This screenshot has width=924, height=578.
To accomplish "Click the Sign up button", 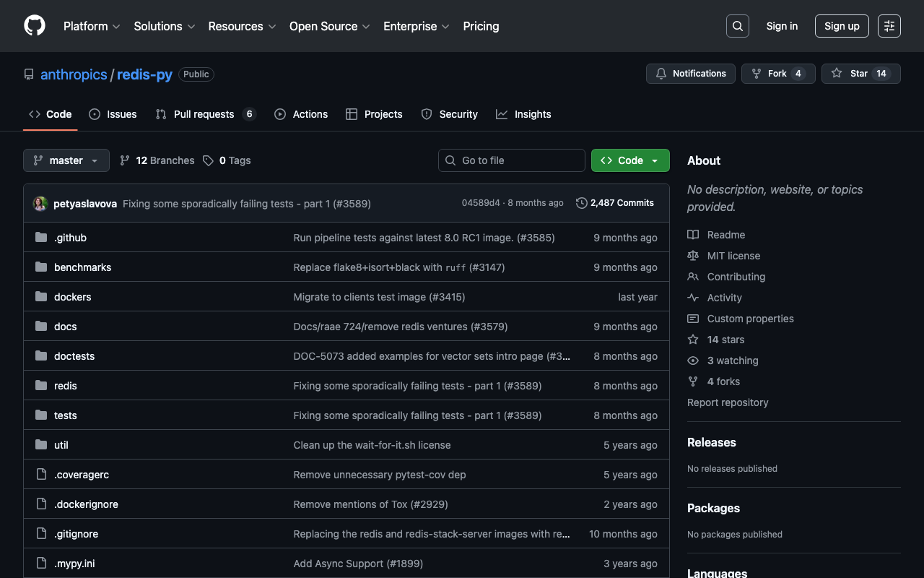I will 842,26.
